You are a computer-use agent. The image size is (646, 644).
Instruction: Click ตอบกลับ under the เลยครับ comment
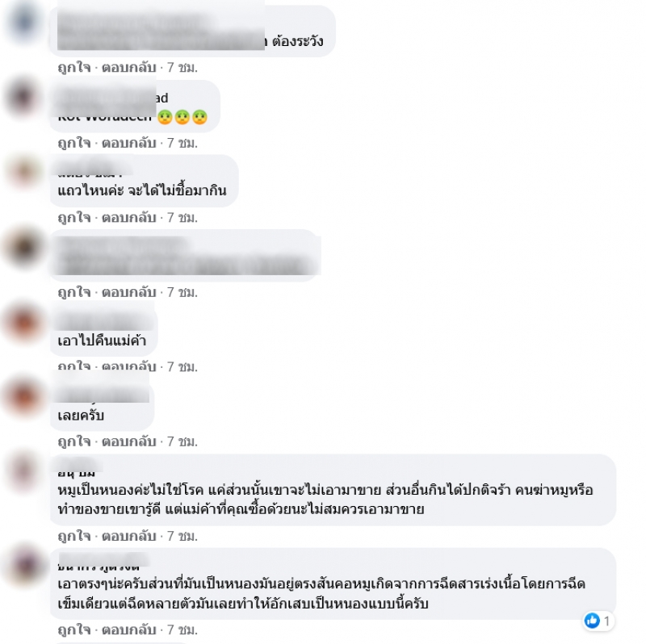tap(129, 441)
